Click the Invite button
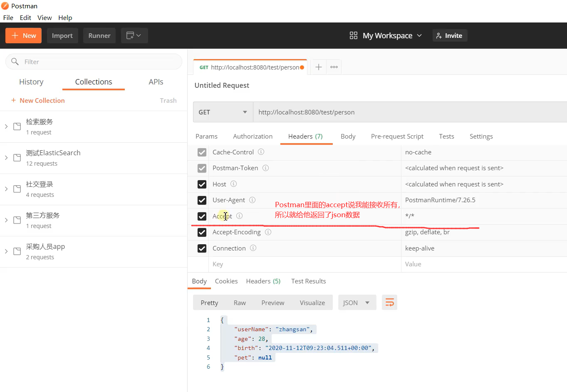This screenshot has height=392, width=567. tap(450, 35)
